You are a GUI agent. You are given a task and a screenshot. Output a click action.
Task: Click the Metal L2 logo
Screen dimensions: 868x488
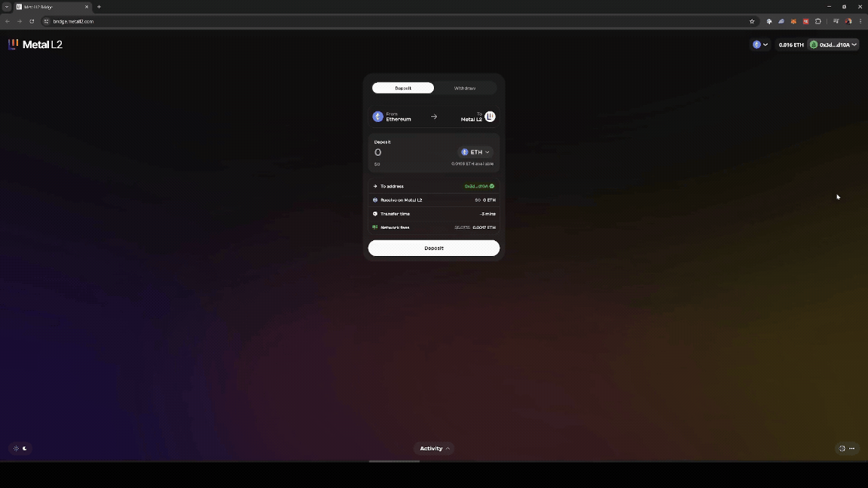tap(35, 45)
